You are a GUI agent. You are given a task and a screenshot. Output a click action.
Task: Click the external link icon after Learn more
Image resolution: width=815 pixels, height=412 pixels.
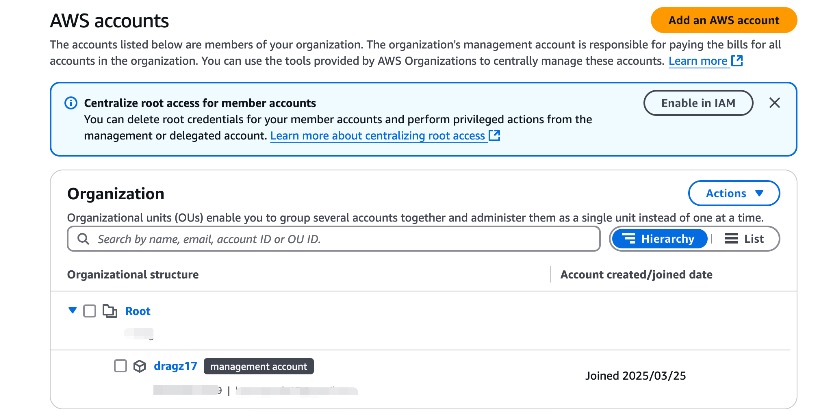pos(737,60)
